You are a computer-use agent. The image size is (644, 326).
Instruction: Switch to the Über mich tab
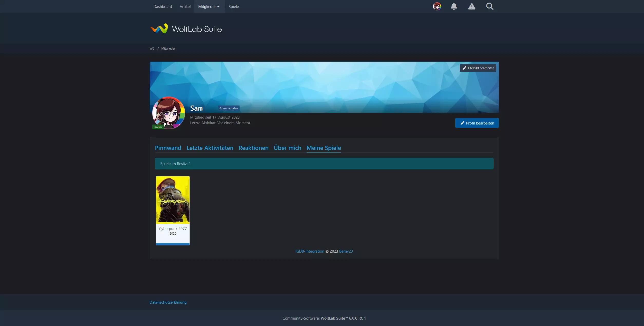(287, 148)
